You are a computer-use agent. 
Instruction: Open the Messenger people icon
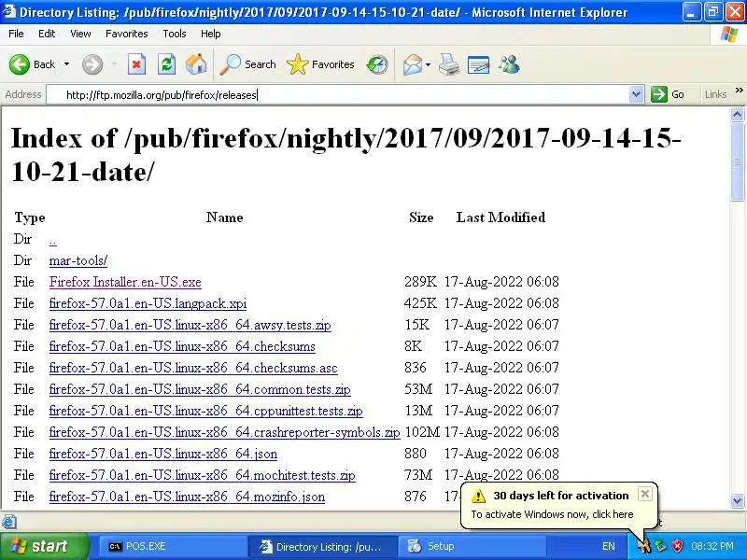509,64
